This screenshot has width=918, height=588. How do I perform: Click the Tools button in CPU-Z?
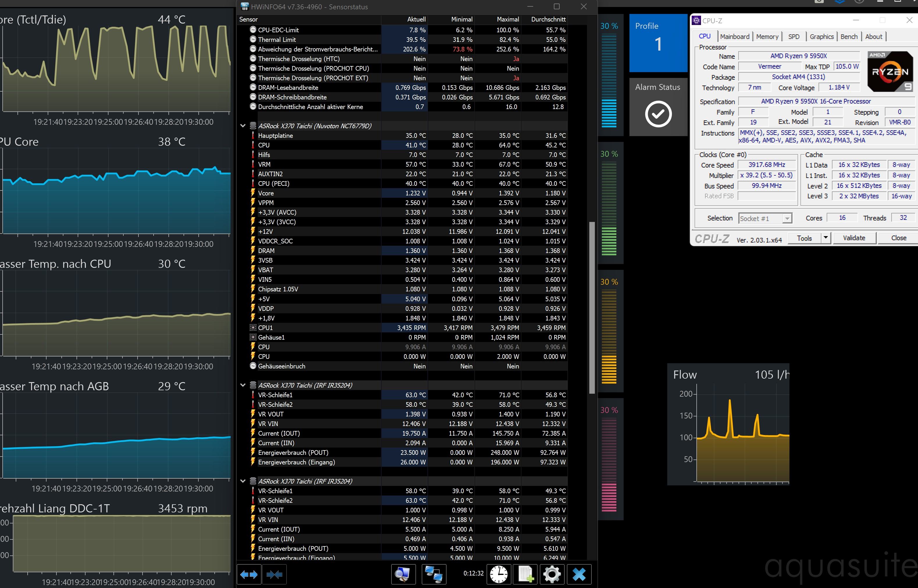pyautogui.click(x=804, y=238)
